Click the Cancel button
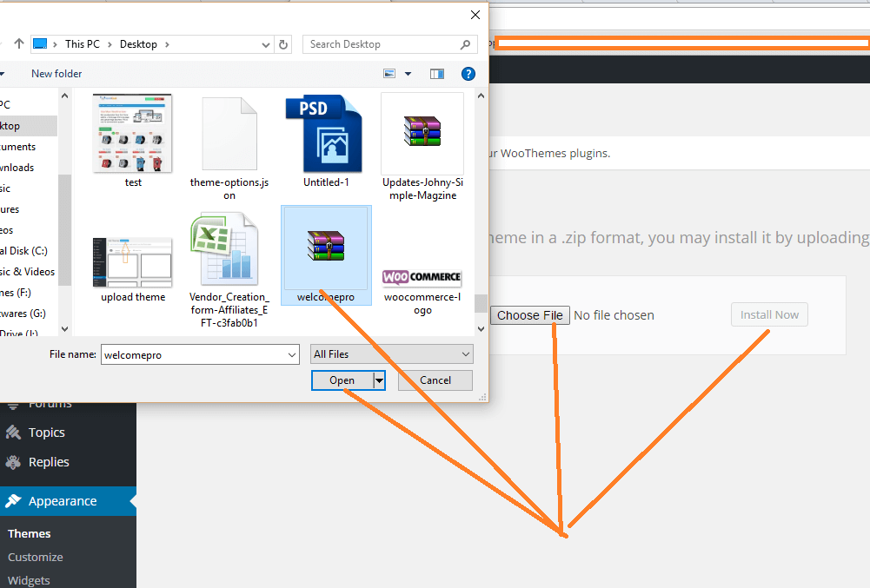870x588 pixels. [435, 380]
